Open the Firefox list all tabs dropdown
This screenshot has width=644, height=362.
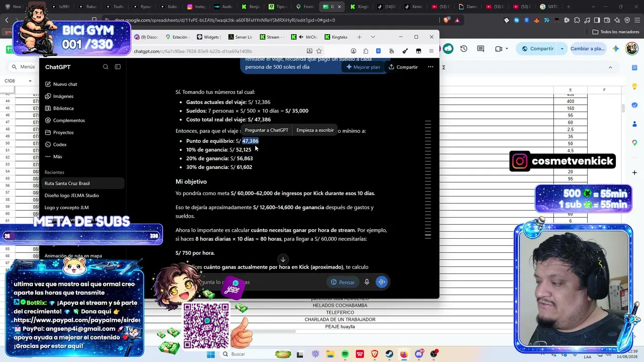[x=373, y=37]
